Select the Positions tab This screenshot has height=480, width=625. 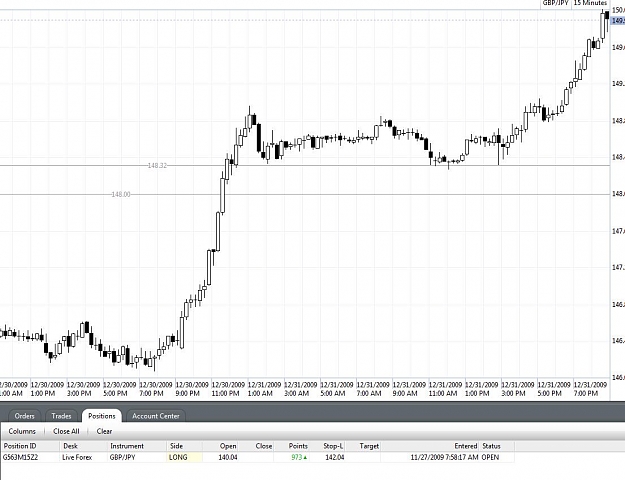[x=102, y=416]
